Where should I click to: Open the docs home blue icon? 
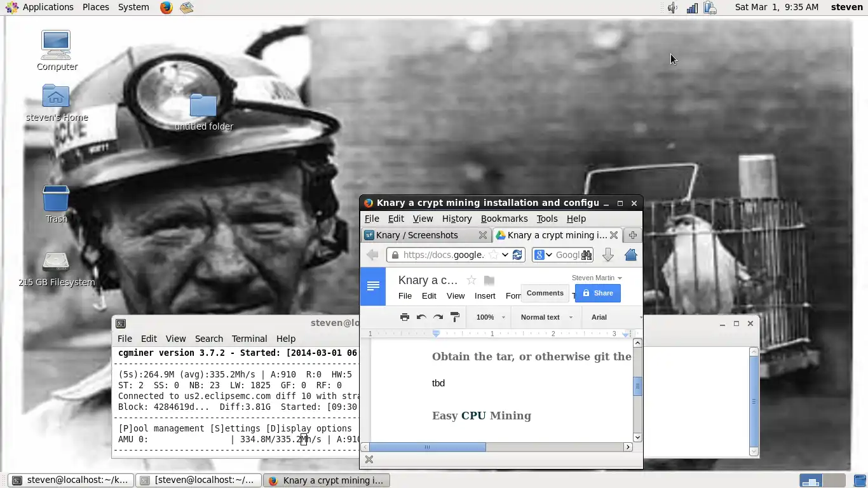(x=373, y=287)
